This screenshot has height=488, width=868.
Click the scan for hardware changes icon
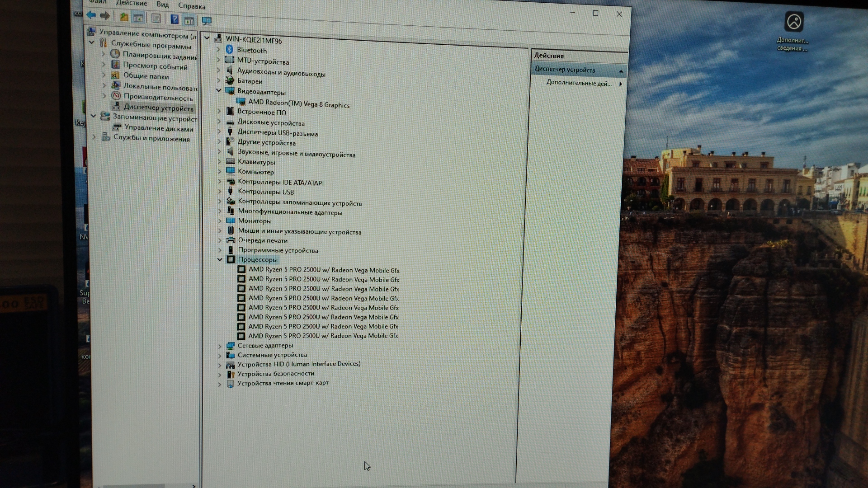(x=207, y=21)
